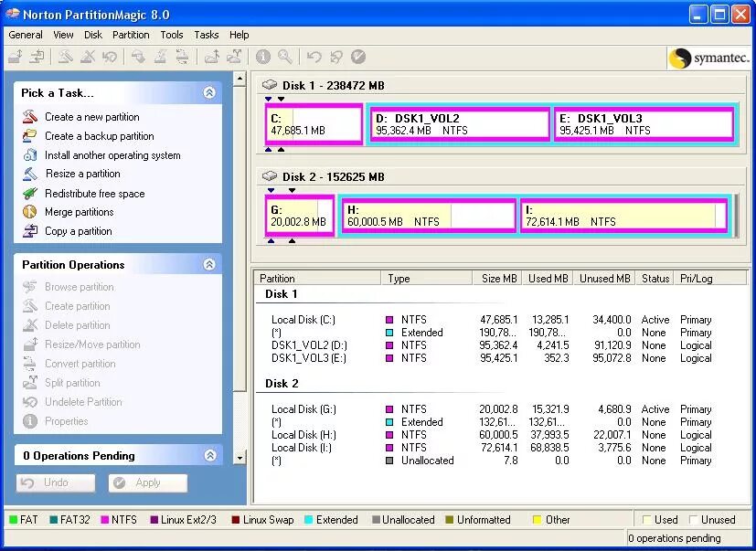
Task: Click the Delete partition toolbar icon
Action: click(87, 57)
